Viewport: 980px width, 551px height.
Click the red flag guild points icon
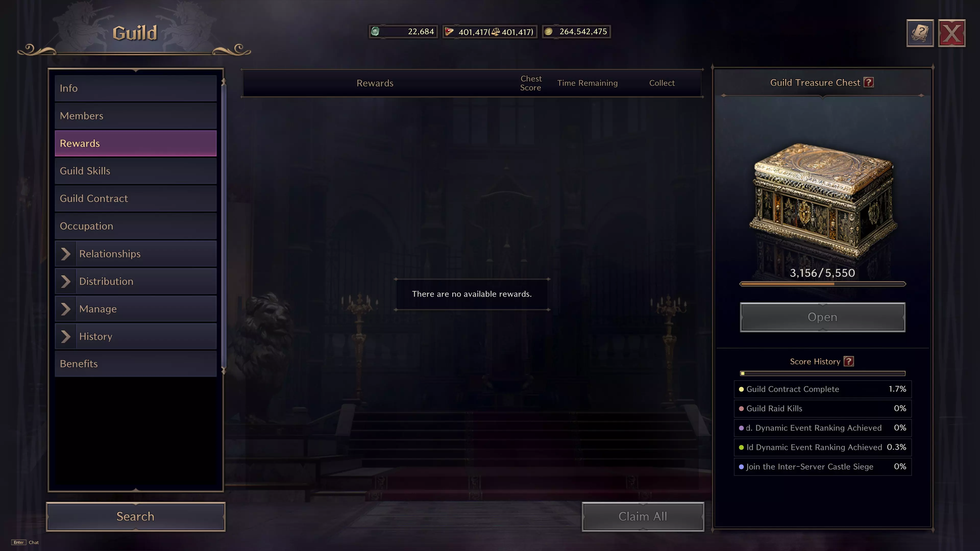449,32
